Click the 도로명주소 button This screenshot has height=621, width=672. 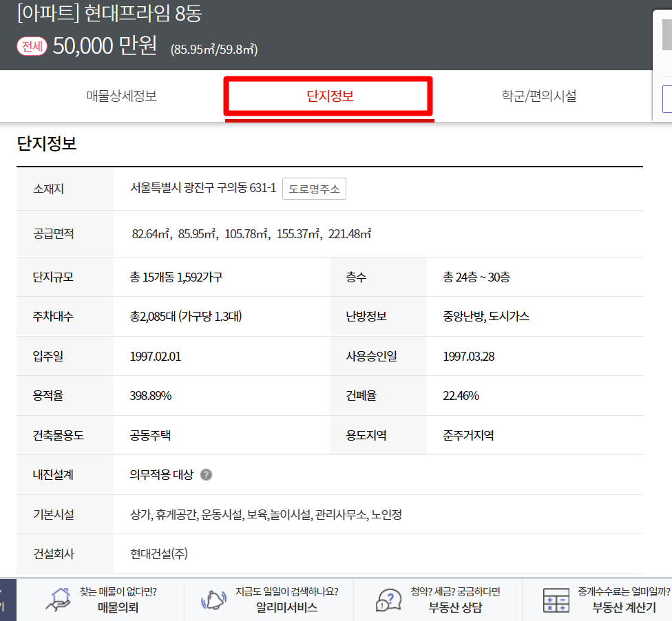tap(314, 189)
